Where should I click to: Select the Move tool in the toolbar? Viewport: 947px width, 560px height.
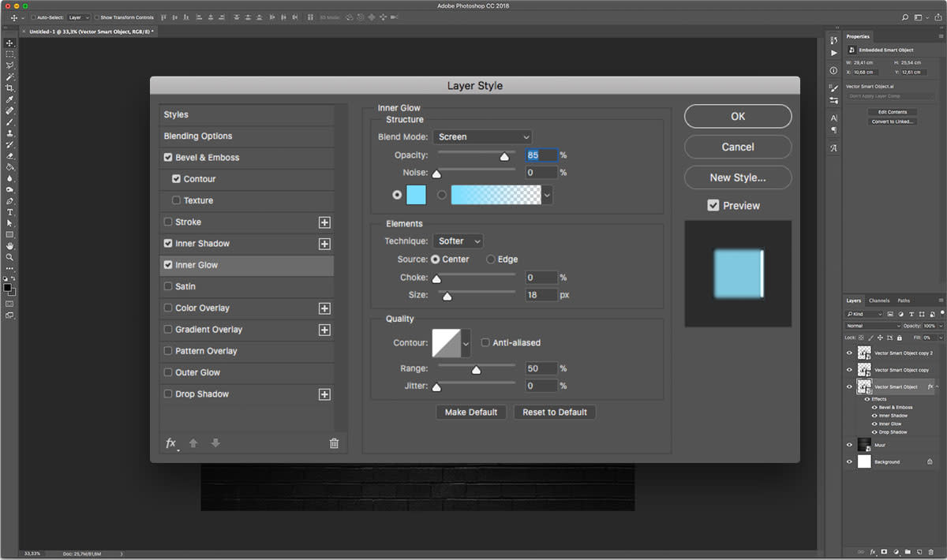point(10,43)
